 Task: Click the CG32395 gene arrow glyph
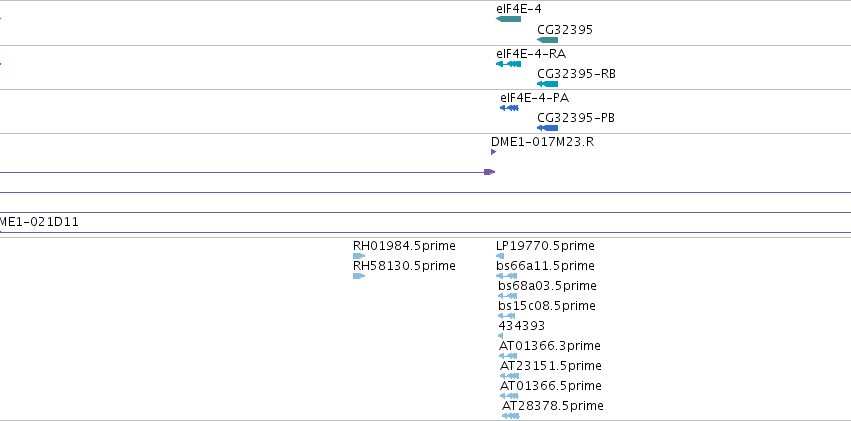548,40
